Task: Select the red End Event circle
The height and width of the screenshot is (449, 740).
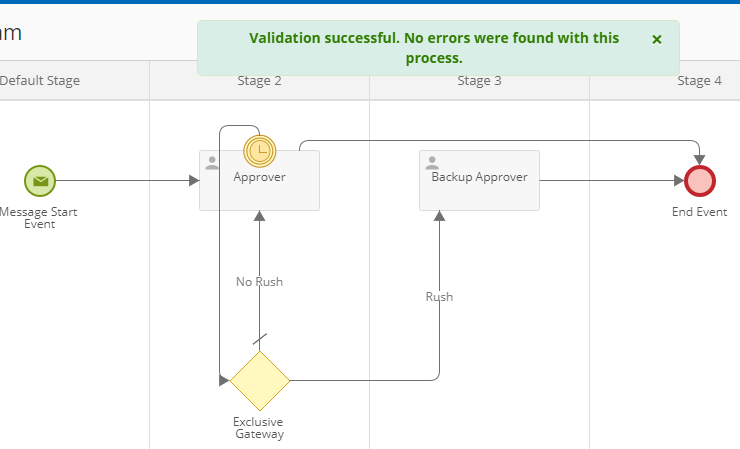Action: [700, 181]
